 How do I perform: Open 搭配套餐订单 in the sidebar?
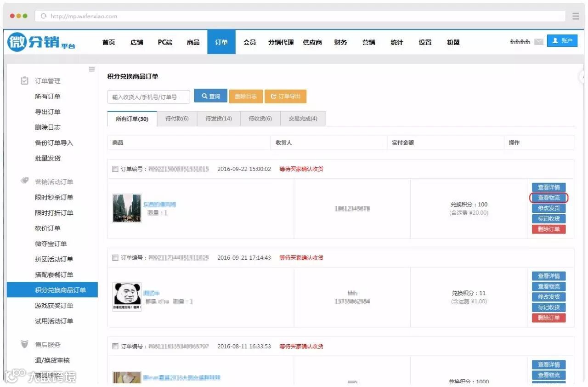click(54, 275)
